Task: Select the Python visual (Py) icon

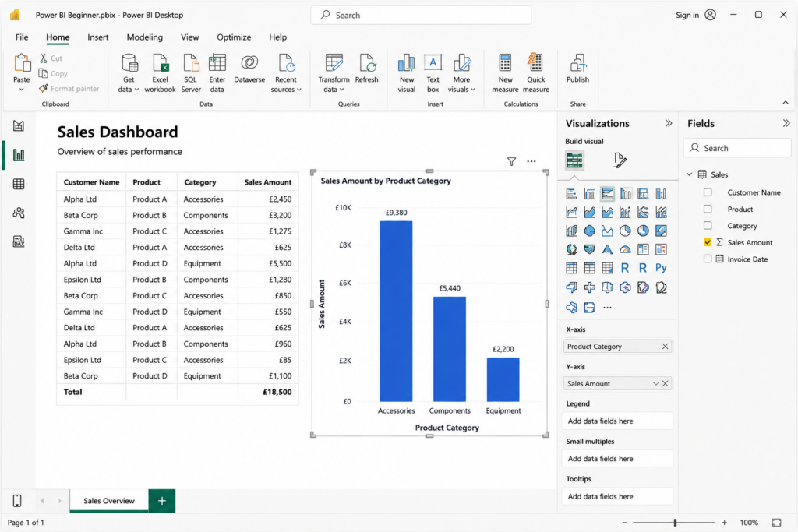Action: pyautogui.click(x=661, y=268)
